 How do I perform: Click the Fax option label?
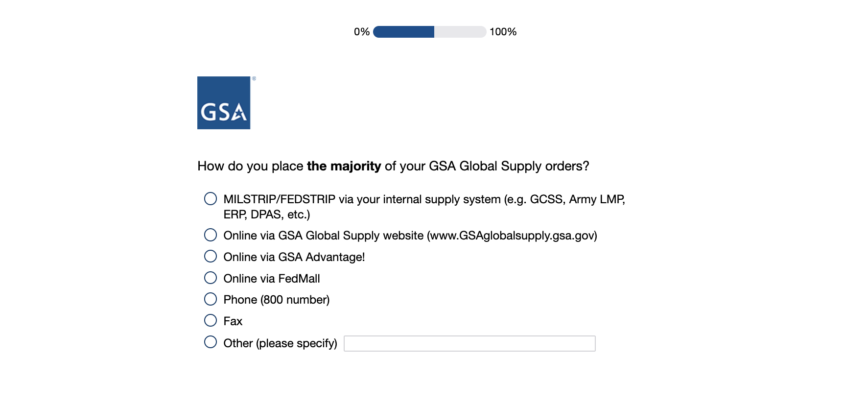[233, 321]
